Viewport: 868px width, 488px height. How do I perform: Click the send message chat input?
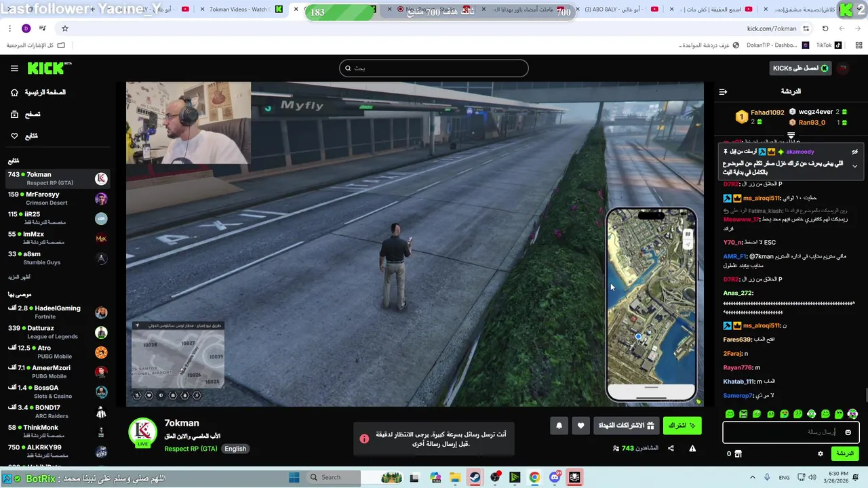tap(791, 432)
